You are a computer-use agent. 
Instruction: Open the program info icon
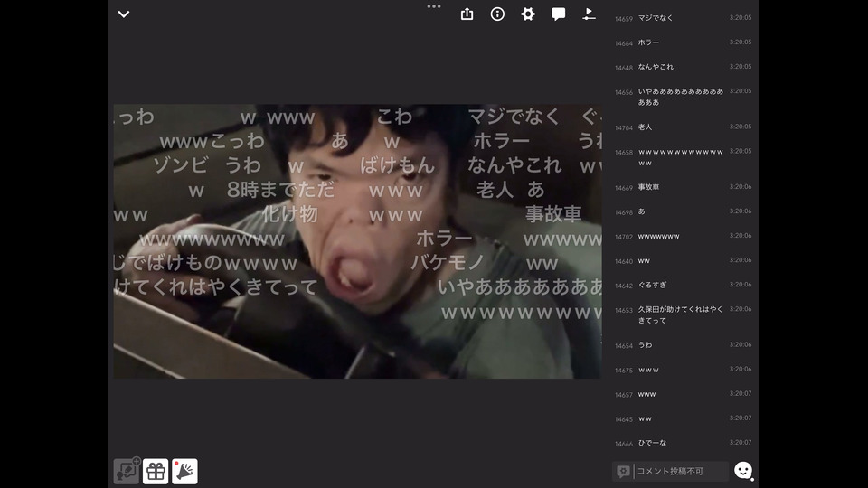pyautogui.click(x=497, y=14)
